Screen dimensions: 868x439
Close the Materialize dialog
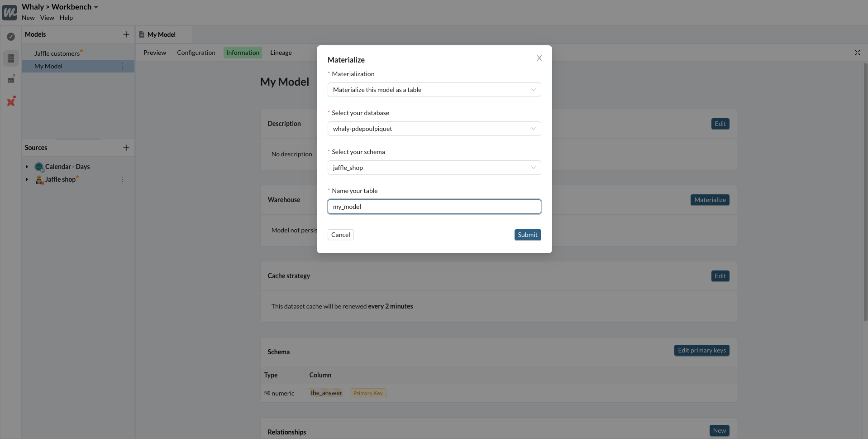(539, 58)
